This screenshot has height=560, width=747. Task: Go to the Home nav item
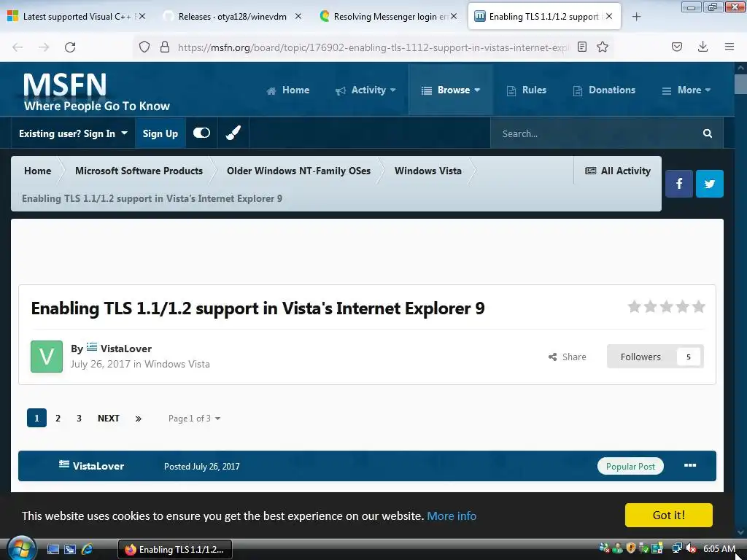[x=287, y=90]
